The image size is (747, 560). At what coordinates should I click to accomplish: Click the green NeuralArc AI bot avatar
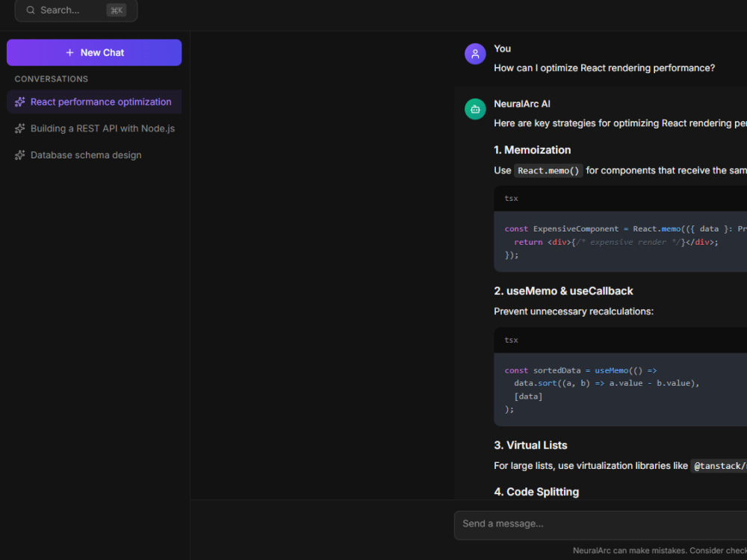click(475, 109)
